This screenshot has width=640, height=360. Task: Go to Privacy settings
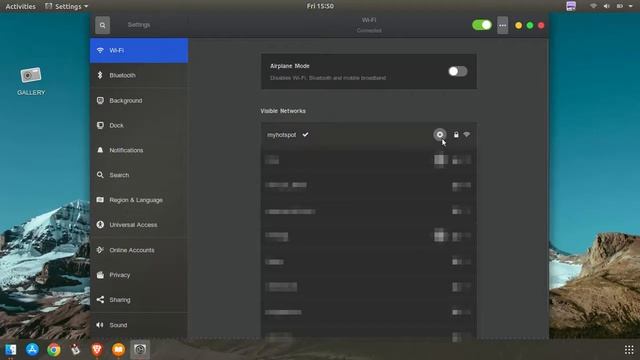point(139,275)
